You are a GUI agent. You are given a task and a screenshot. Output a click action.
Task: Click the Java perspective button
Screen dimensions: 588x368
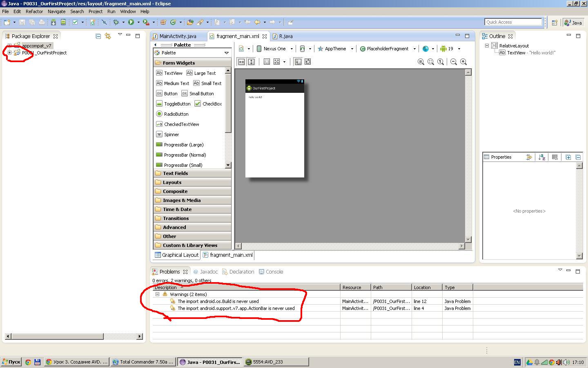click(x=573, y=22)
